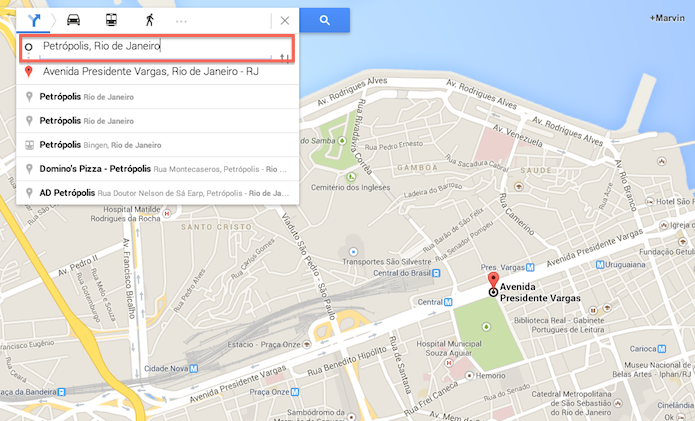Select Petrópolis Bingen transit suggestion

click(x=157, y=144)
